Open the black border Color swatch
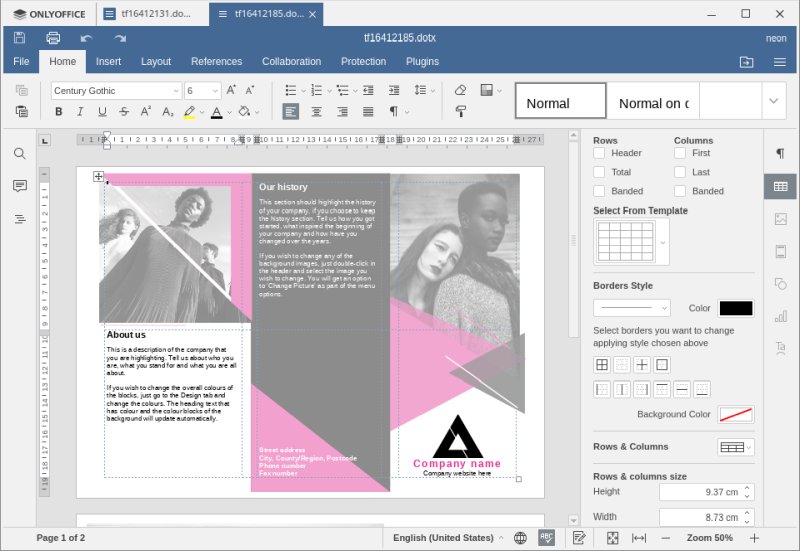Image resolution: width=800 pixels, height=551 pixels. pos(735,308)
